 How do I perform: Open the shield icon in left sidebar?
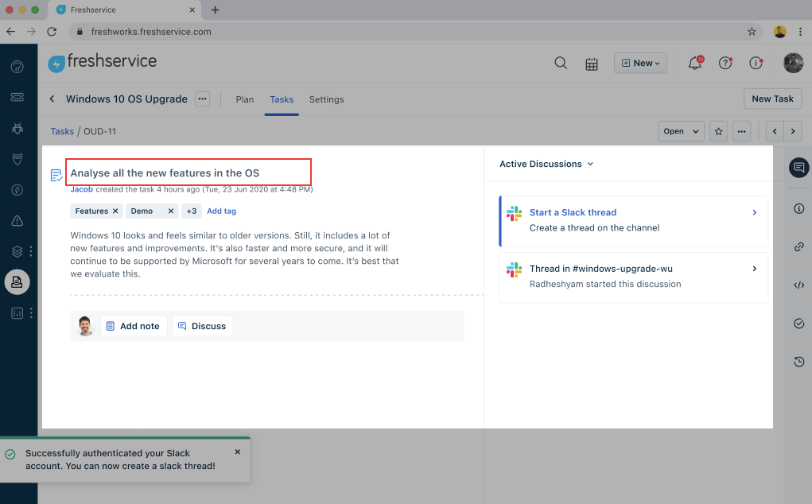17,159
